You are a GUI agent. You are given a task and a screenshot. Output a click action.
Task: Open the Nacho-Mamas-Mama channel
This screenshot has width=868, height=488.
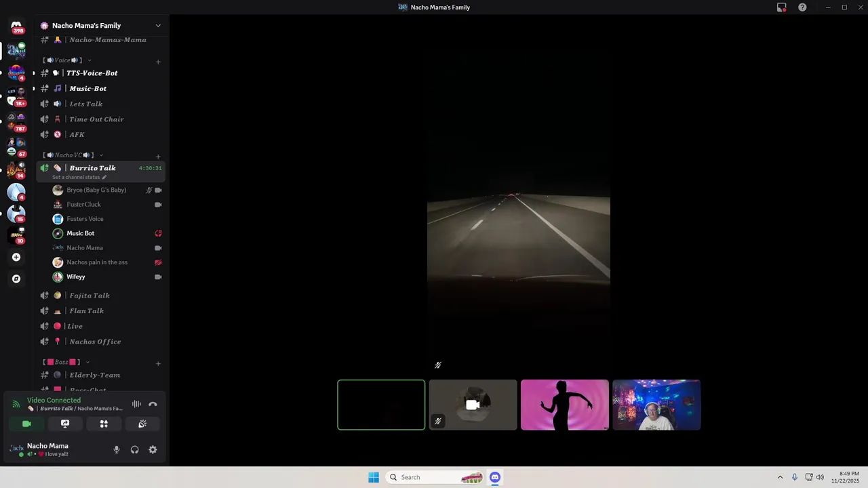(x=101, y=40)
